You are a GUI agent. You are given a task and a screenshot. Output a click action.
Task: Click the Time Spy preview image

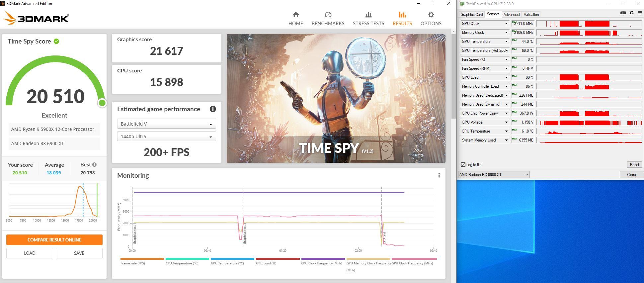pyautogui.click(x=336, y=98)
